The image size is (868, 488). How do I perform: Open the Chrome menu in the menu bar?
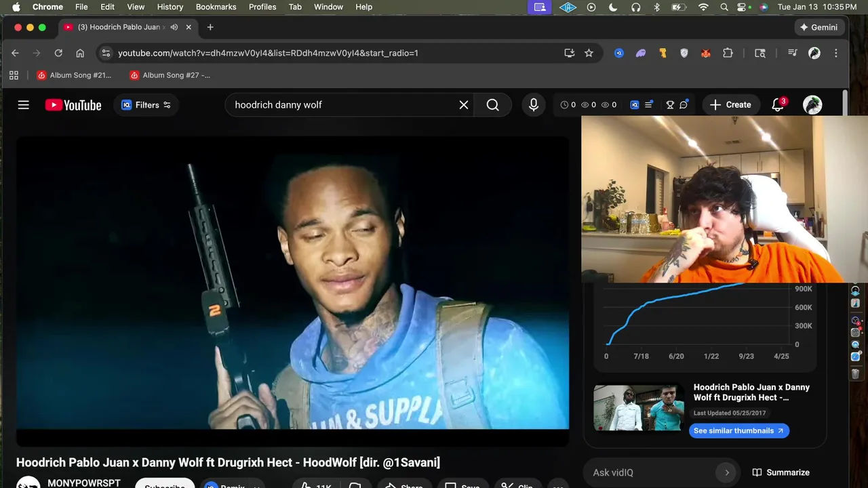pos(47,7)
